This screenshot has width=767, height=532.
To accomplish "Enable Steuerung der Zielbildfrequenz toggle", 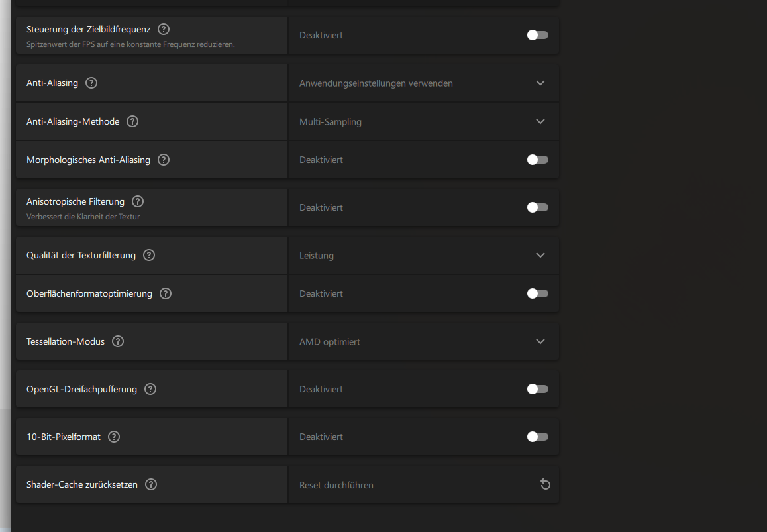I will pyautogui.click(x=537, y=35).
